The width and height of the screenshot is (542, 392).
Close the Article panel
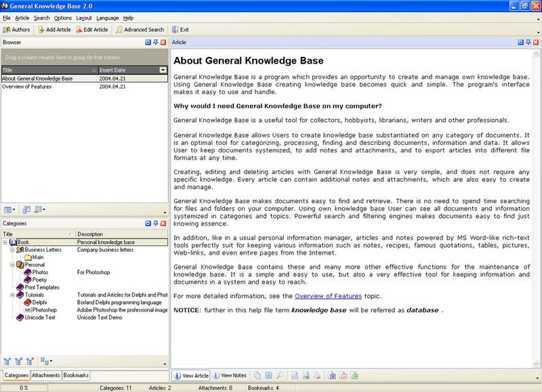pyautogui.click(x=536, y=42)
